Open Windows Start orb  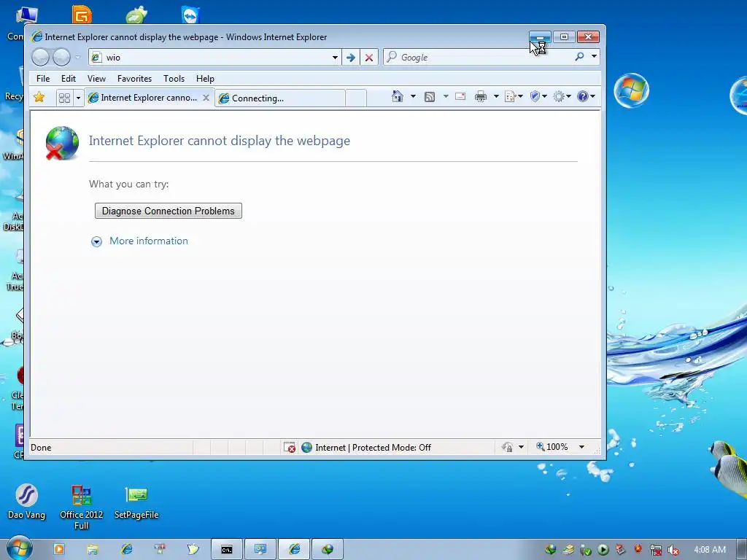(x=19, y=548)
